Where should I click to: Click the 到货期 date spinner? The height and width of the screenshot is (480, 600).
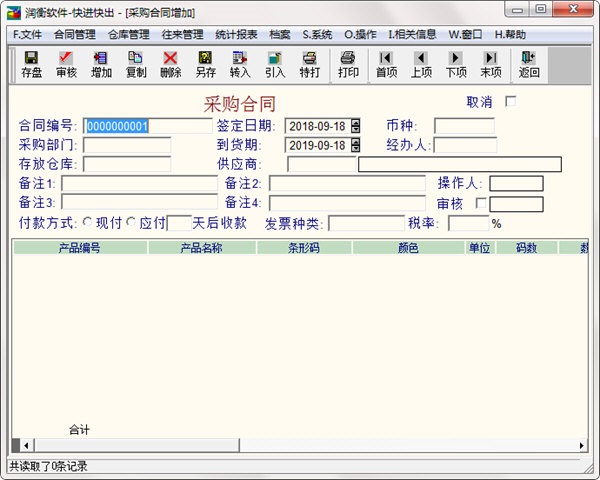[355, 145]
